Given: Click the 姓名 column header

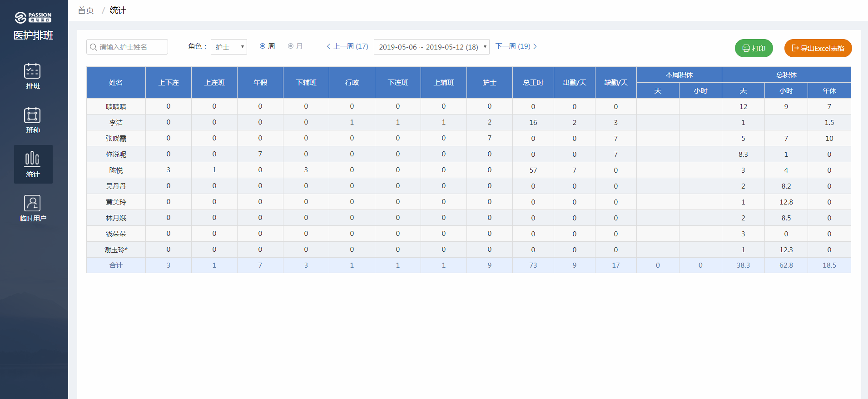Looking at the screenshot, I should coord(116,83).
